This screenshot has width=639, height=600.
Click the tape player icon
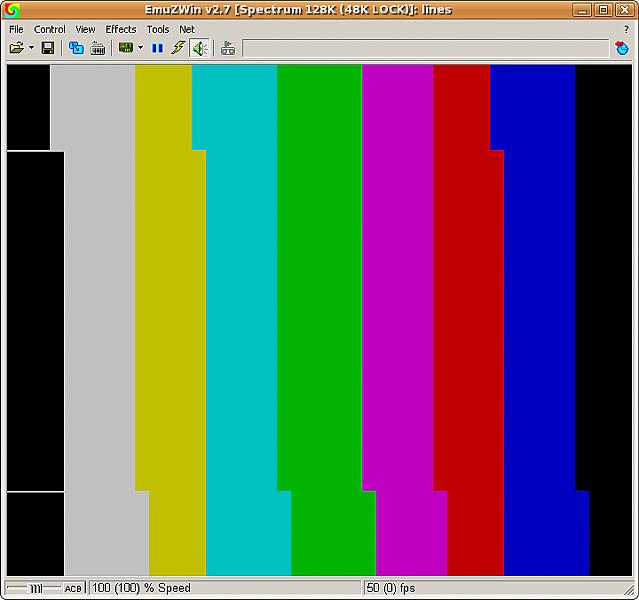pyautogui.click(x=228, y=48)
